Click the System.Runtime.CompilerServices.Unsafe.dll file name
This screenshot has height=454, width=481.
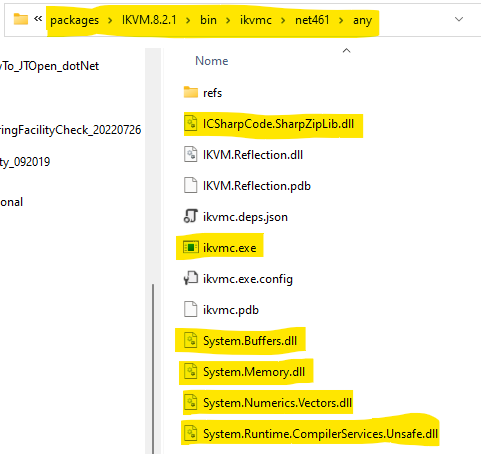pyautogui.click(x=320, y=434)
